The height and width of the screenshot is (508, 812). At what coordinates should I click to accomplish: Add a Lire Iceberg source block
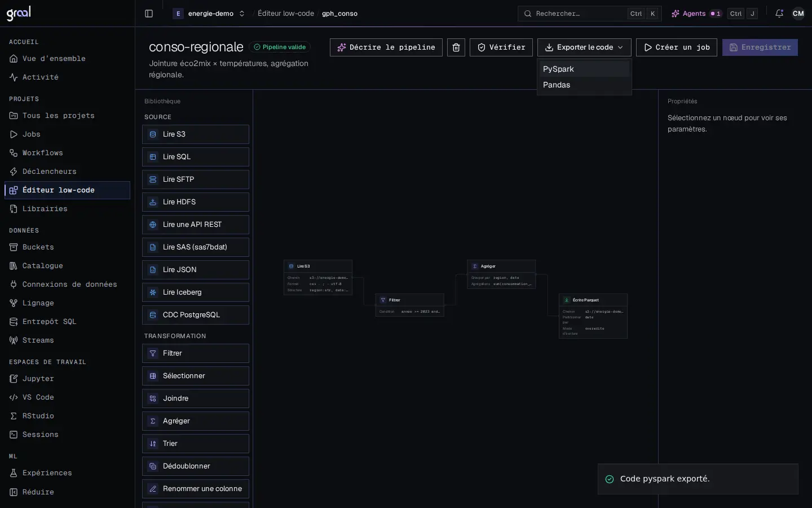196,292
